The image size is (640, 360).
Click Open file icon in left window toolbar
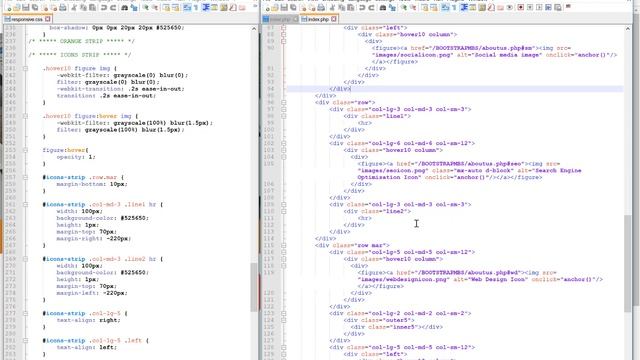pyautogui.click(x=17, y=7)
